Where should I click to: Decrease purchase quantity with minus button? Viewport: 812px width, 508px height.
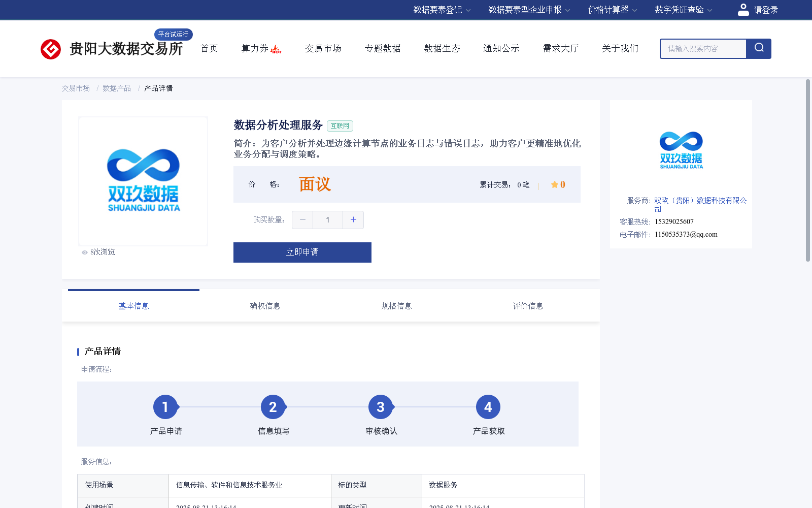(x=302, y=220)
